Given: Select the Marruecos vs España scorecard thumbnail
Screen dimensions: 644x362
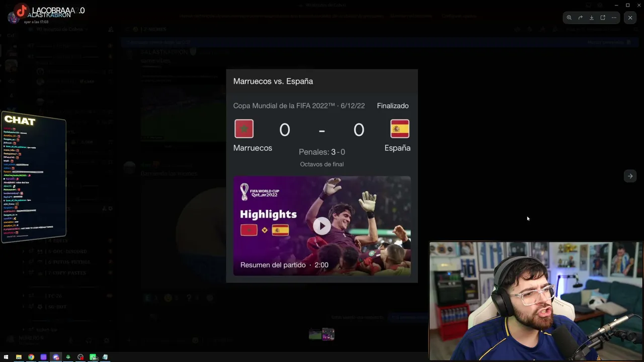Looking at the screenshot, I should click(x=329, y=334).
